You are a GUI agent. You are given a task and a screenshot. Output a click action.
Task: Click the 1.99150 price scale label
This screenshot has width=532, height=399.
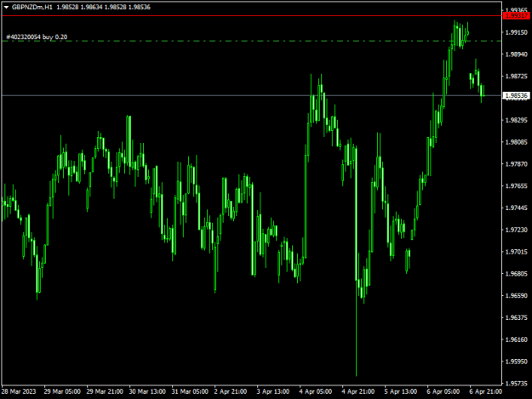click(517, 32)
